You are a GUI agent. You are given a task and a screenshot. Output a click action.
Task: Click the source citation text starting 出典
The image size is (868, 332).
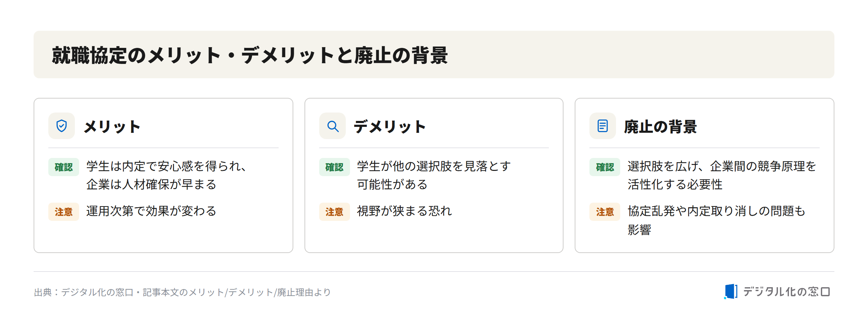[182, 292]
